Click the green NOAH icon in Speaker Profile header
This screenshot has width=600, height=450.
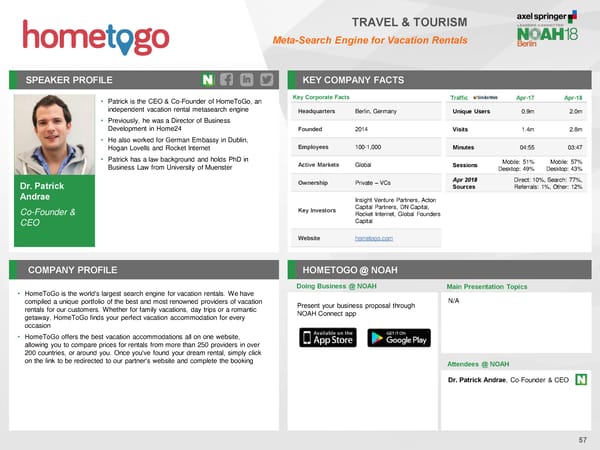tap(208, 80)
